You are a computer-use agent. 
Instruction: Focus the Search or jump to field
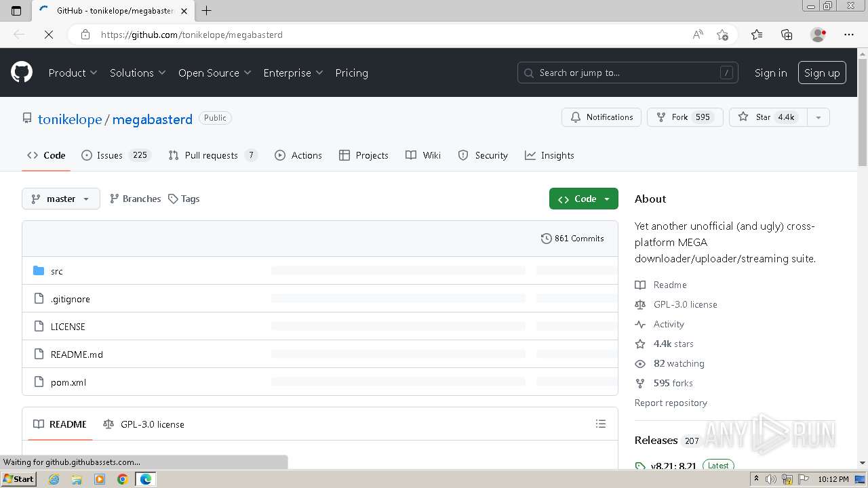629,73
